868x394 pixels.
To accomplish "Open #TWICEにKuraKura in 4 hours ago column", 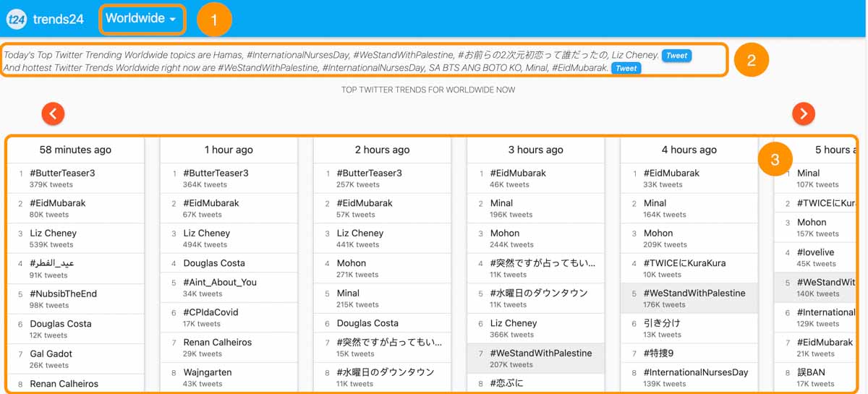I will [685, 264].
